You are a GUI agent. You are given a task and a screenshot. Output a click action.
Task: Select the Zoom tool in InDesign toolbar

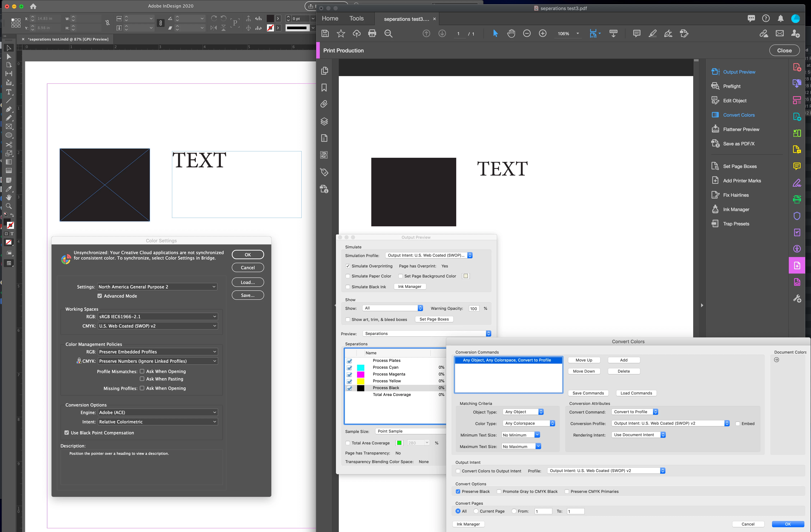coord(9,206)
